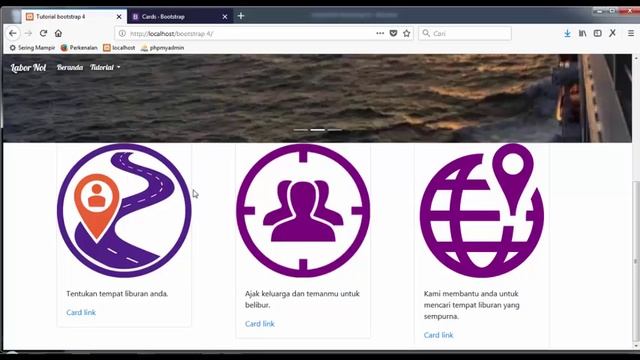Screen dimensions: 640x360
Task: Open a new tab with plus button
Action: point(241,16)
